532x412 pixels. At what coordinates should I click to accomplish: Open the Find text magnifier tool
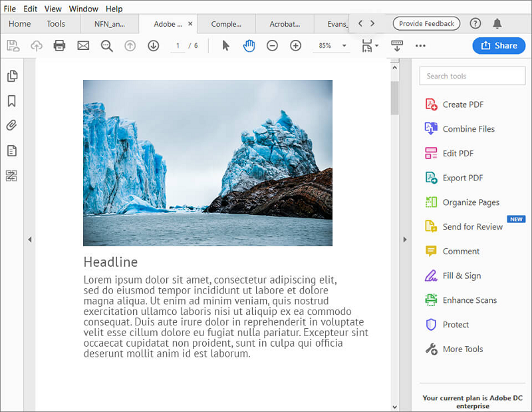pyautogui.click(x=106, y=46)
